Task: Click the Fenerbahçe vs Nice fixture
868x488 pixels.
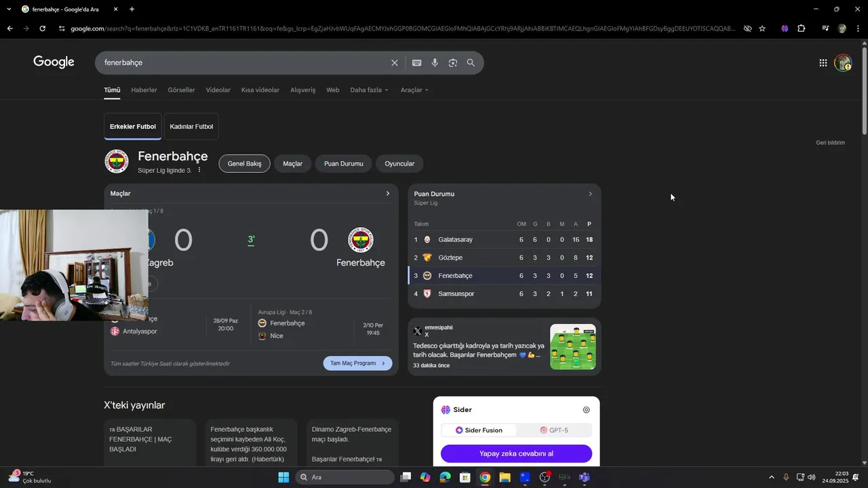Action: pyautogui.click(x=321, y=325)
